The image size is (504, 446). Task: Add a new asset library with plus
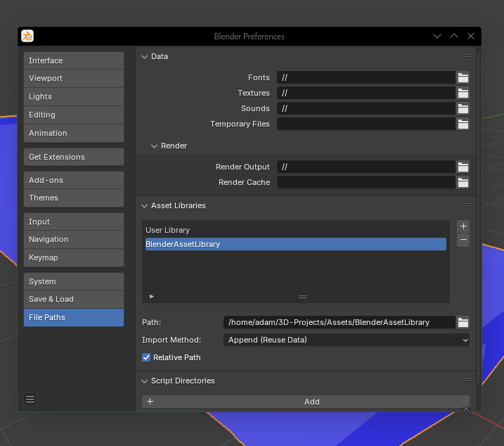pos(463,227)
